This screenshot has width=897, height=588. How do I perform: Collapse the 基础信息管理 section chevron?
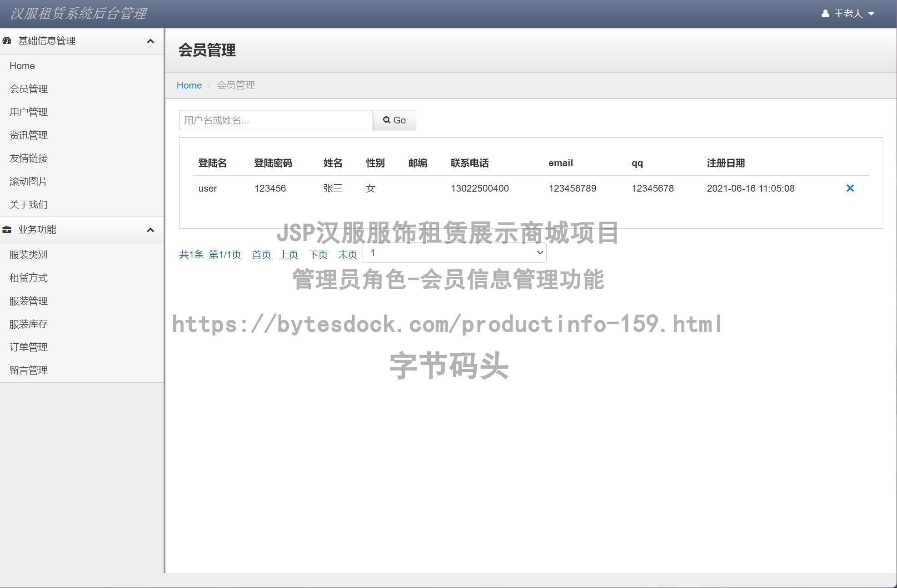point(151,41)
